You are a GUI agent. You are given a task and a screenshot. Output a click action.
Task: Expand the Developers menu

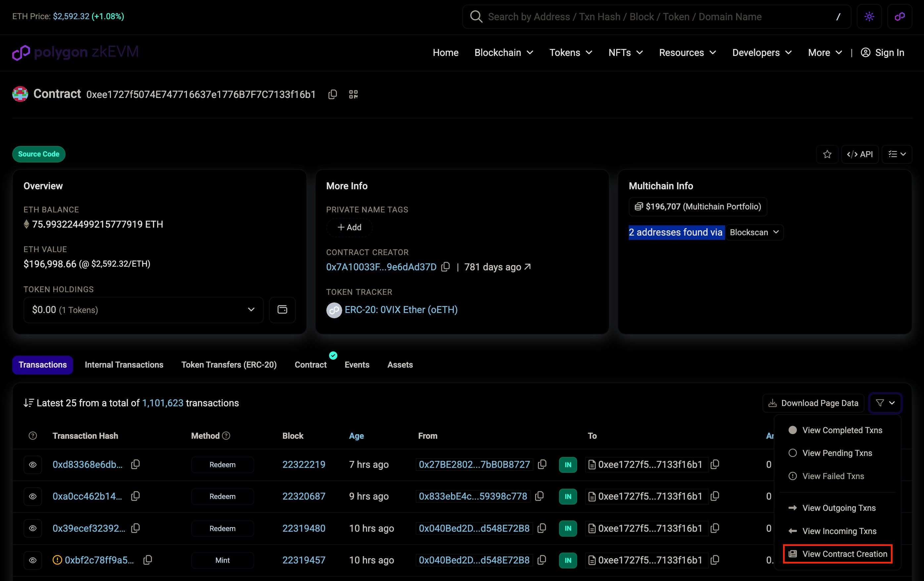click(x=762, y=53)
